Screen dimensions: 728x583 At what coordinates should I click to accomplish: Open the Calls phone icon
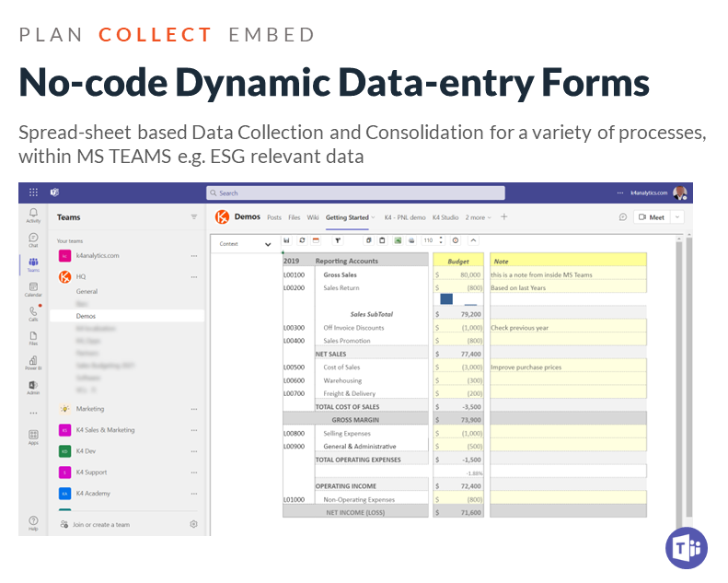click(x=33, y=314)
